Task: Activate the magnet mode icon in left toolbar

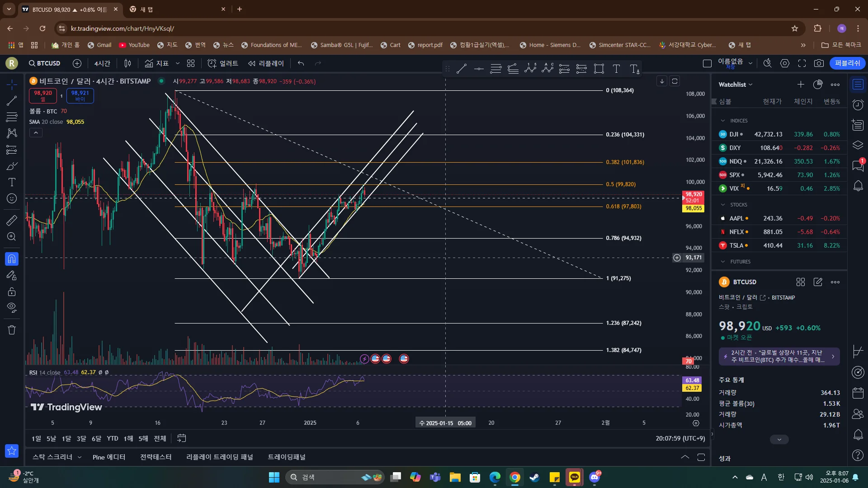Action: coord(12,259)
